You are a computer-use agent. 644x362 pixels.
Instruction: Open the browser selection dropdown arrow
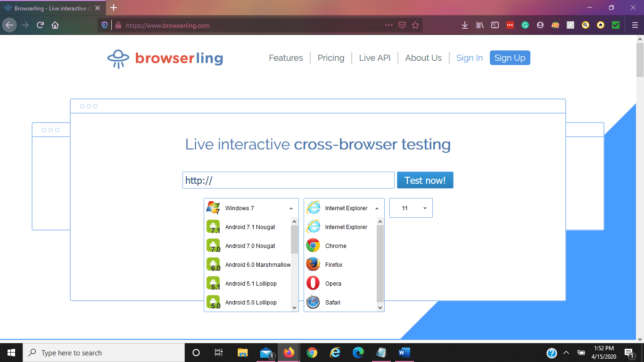(377, 208)
